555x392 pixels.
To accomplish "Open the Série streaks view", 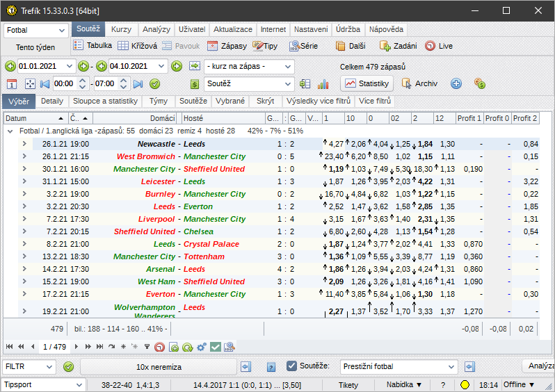I will 303,46.
